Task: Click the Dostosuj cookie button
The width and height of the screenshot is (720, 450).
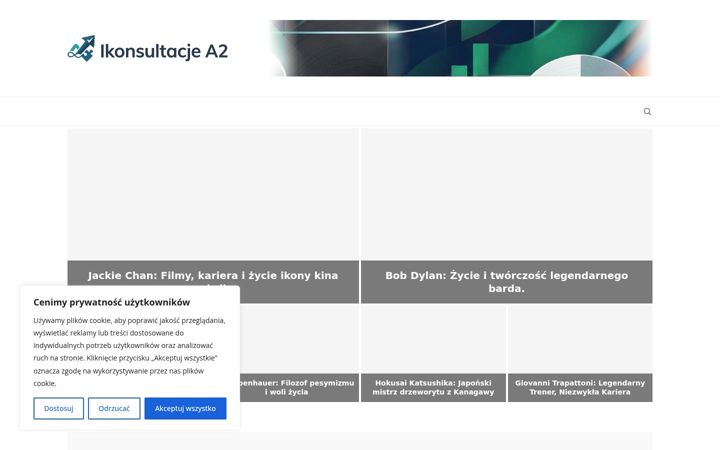Action: point(58,409)
